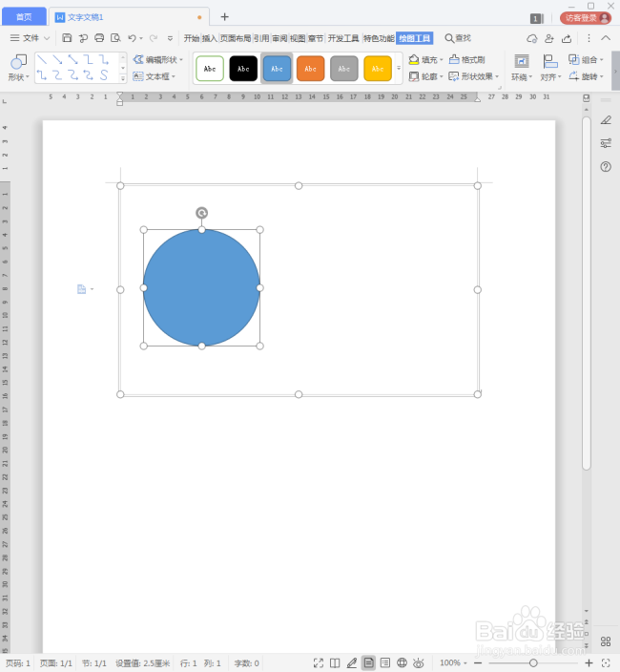This screenshot has width=620, height=672.
Task: Switch to outline view icon
Action: 385,663
